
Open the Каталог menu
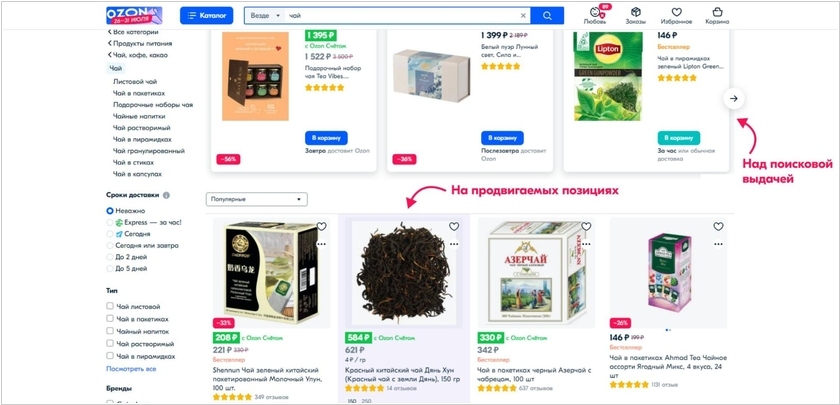click(x=206, y=16)
